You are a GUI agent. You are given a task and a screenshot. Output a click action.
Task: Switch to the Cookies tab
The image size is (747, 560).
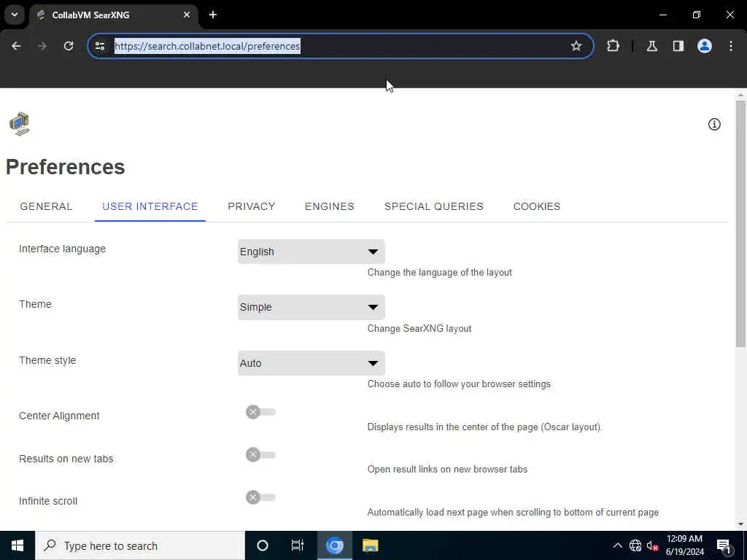tap(537, 206)
